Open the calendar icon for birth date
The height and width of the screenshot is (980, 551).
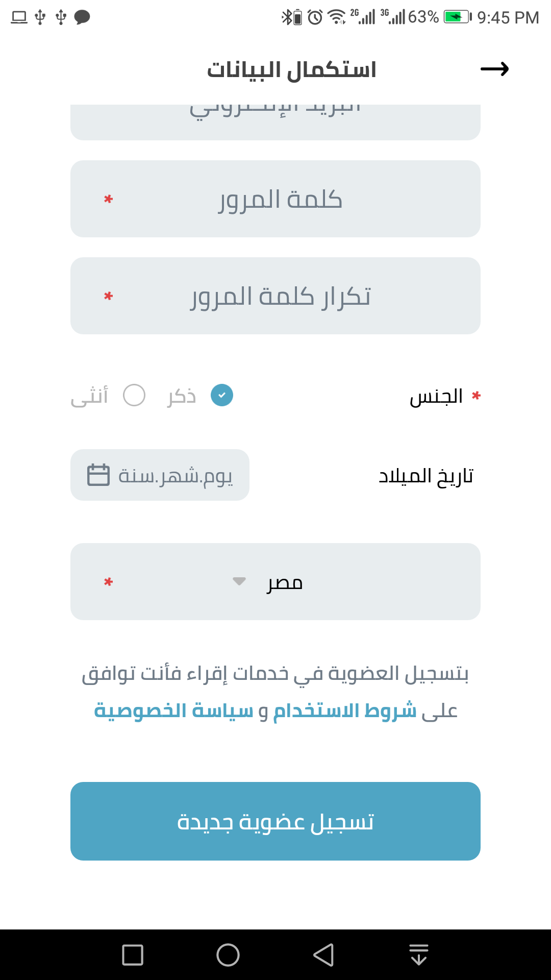(98, 475)
